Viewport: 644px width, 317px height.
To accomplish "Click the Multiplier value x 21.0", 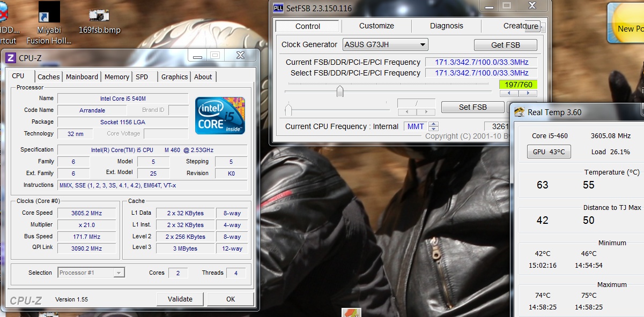I will pyautogui.click(x=87, y=225).
